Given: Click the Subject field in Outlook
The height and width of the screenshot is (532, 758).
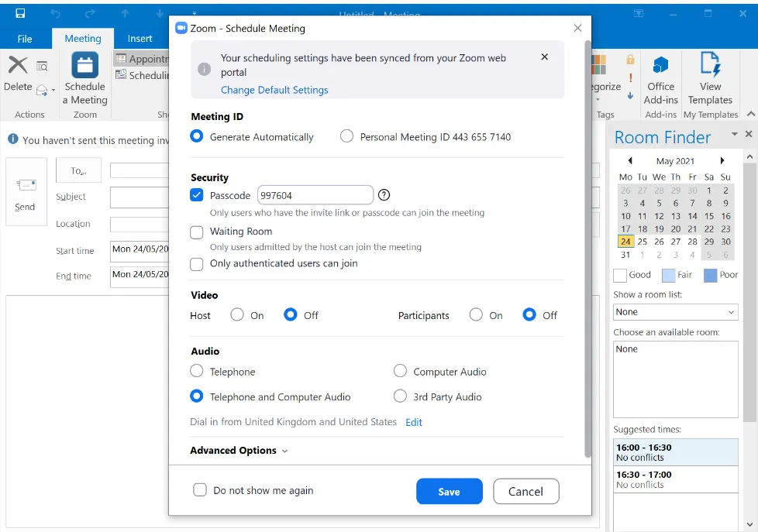Looking at the screenshot, I should click(x=140, y=197).
